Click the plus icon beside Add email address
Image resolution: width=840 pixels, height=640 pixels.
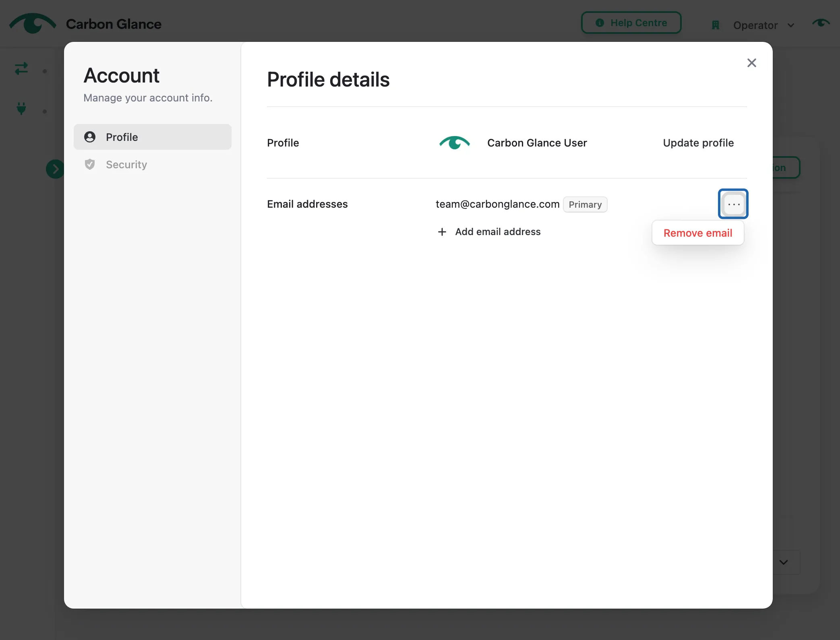pyautogui.click(x=442, y=232)
